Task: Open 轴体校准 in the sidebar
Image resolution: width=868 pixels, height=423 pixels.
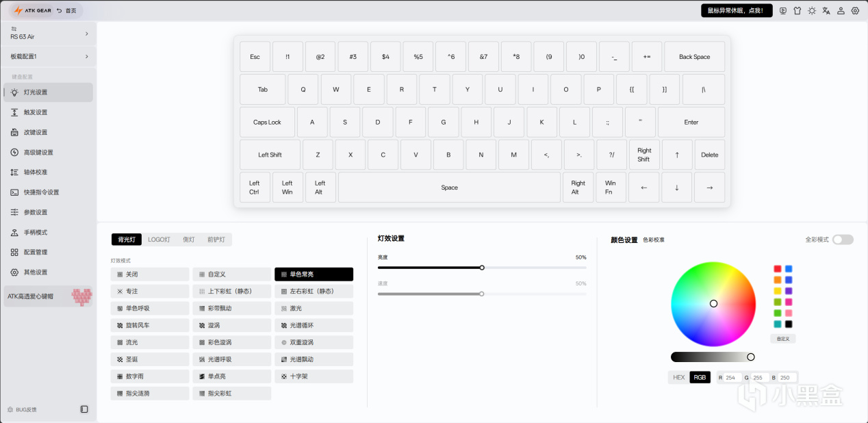Action: click(x=48, y=172)
